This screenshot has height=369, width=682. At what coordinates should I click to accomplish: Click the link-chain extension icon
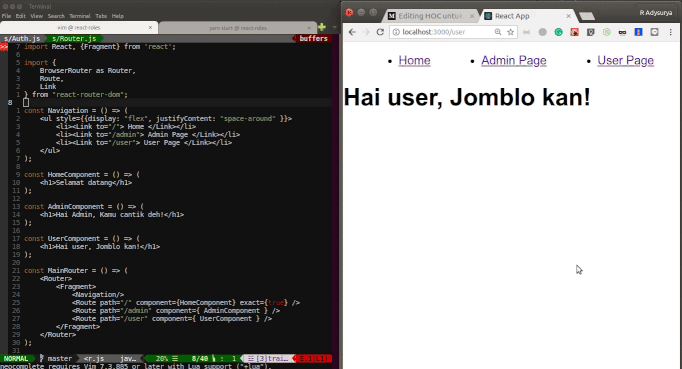[x=526, y=32]
